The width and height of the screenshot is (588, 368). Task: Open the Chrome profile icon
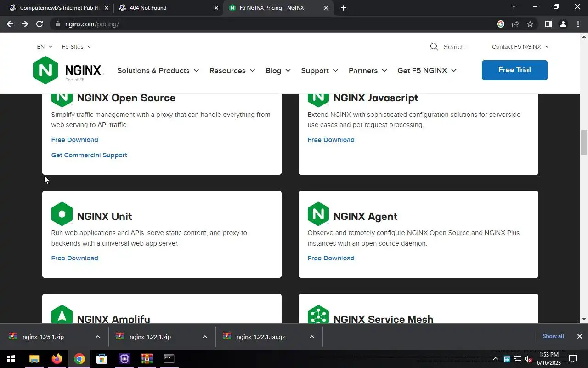click(x=563, y=24)
